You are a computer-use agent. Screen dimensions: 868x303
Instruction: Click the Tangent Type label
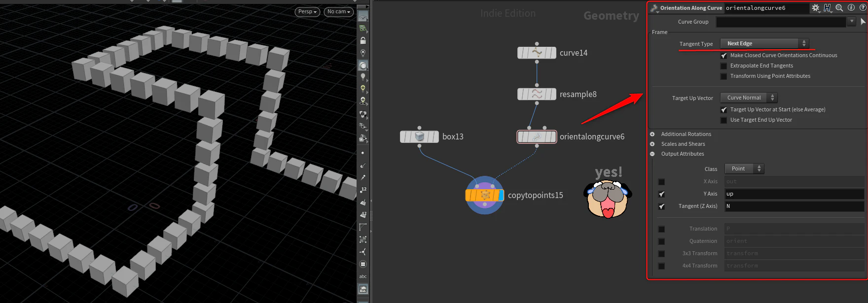click(696, 44)
